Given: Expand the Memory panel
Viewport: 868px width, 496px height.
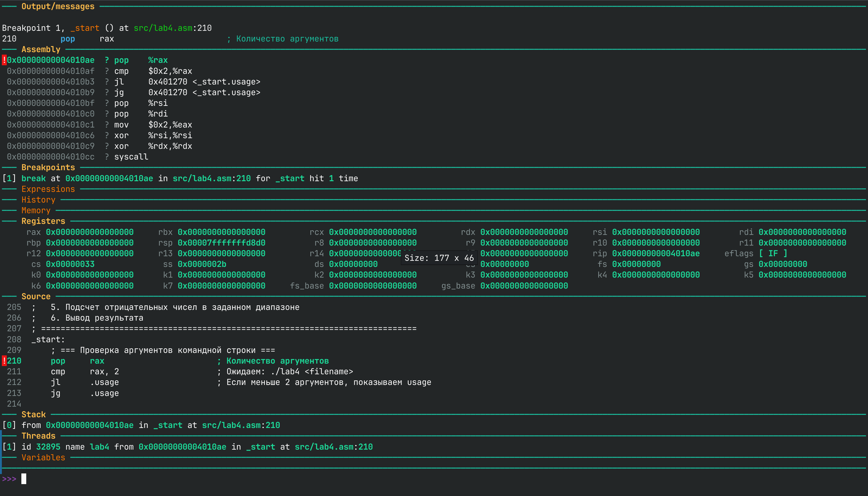Looking at the screenshot, I should tap(35, 210).
